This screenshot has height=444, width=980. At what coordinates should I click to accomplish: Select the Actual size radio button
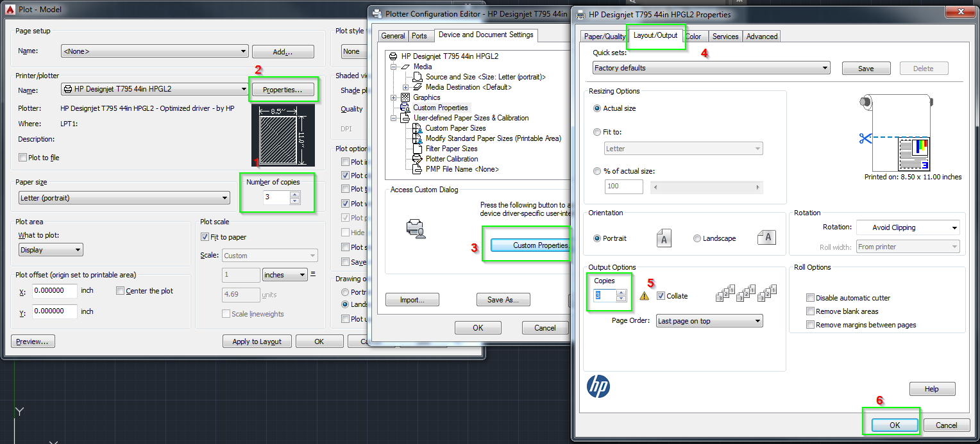598,108
